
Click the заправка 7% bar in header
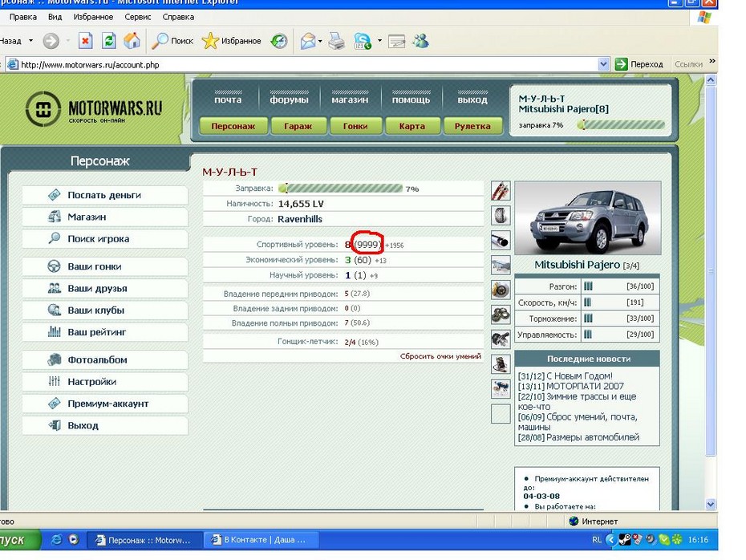[621, 125]
